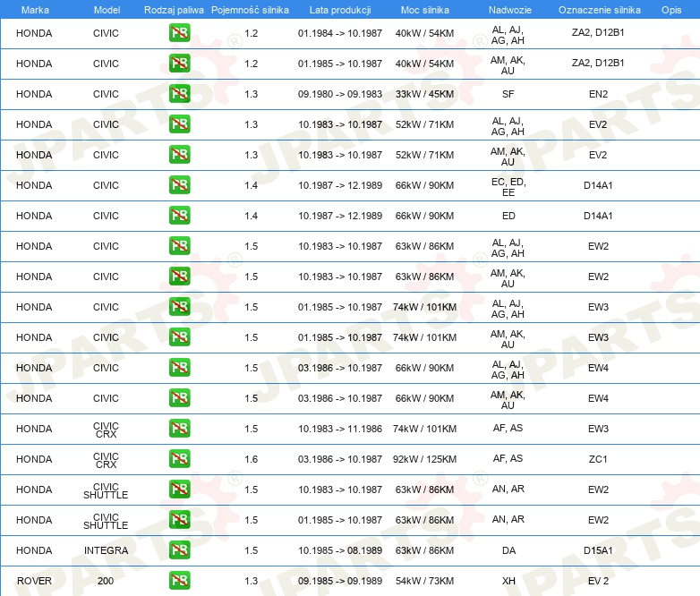Select the ROVER brand cell
Screen dimensions: 700x596
[34, 581]
